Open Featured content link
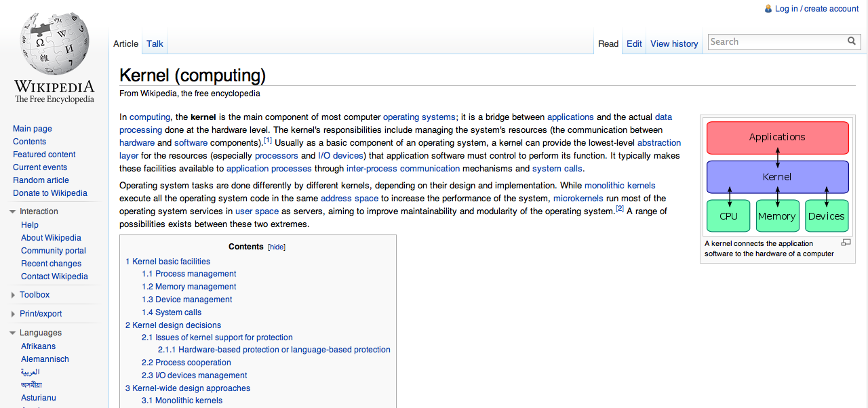This screenshot has width=868, height=408. (x=44, y=155)
